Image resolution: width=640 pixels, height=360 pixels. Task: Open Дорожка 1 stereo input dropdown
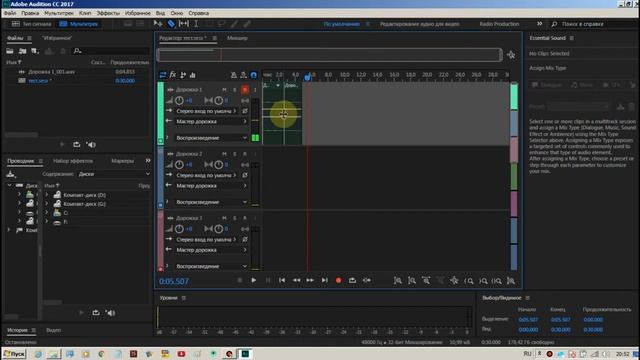[x=206, y=111]
